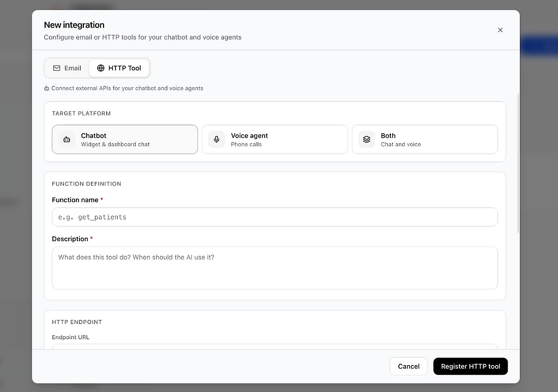Viewport: 558px width, 392px height.
Task: Focus the Function name input field
Action: (x=275, y=217)
